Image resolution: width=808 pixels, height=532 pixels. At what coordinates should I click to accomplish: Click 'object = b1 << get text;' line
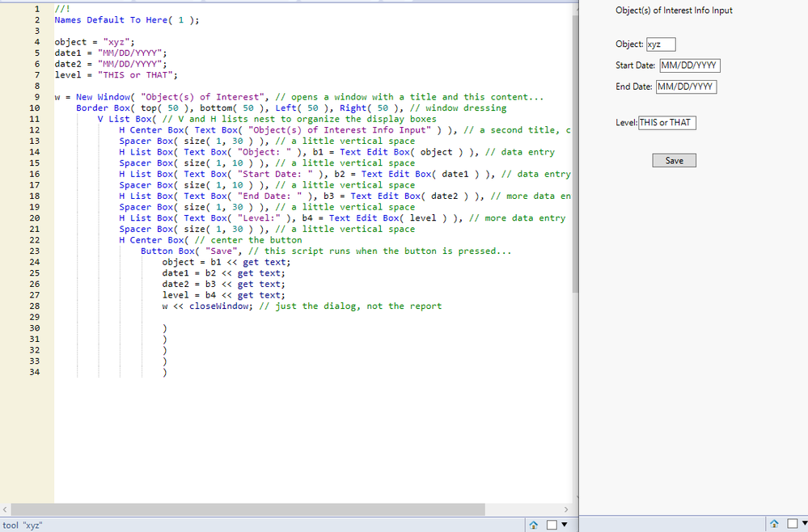click(x=226, y=262)
